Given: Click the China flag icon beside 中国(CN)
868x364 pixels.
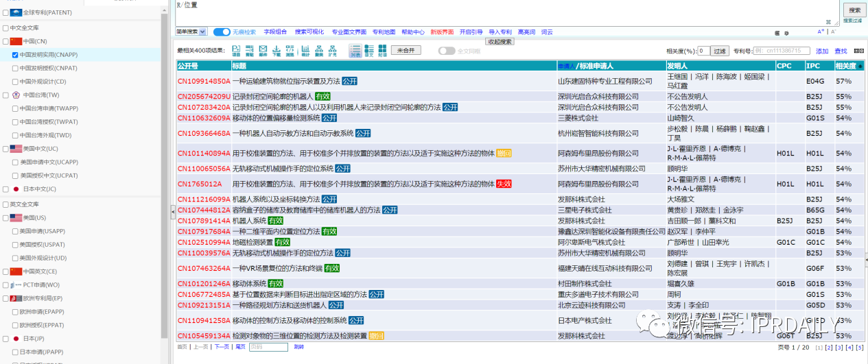Looking at the screenshot, I should pyautogui.click(x=15, y=41).
